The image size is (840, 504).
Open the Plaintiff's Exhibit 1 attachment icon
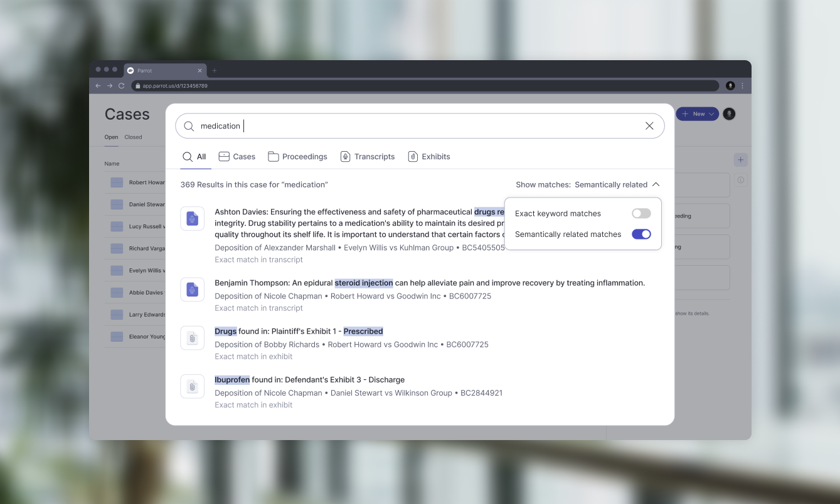point(193,338)
